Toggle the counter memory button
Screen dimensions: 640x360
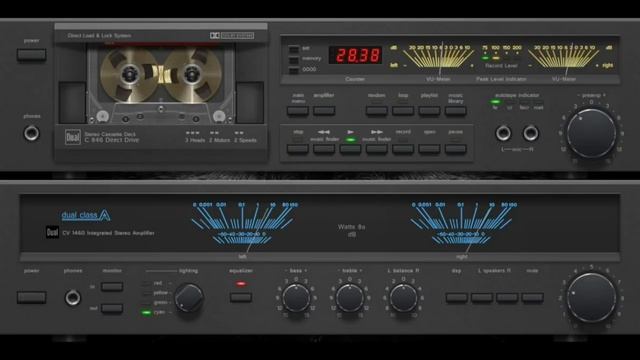[x=294, y=60]
